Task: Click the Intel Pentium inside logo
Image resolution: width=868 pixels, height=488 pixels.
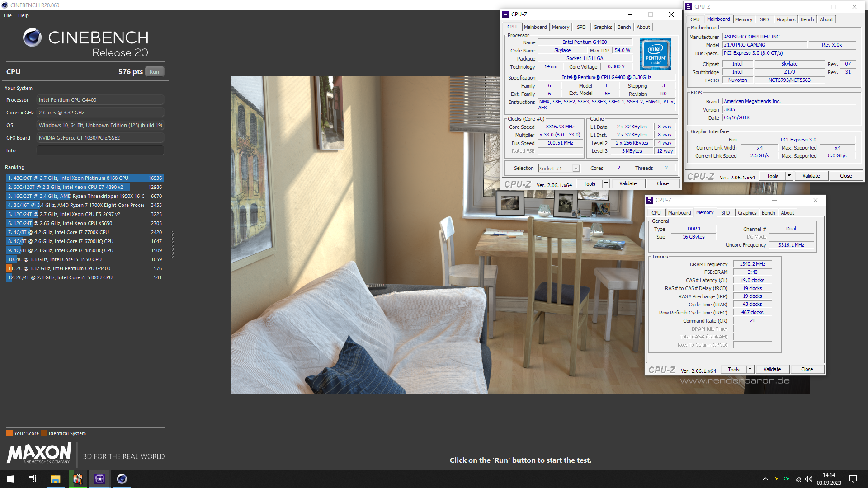Action: click(656, 54)
